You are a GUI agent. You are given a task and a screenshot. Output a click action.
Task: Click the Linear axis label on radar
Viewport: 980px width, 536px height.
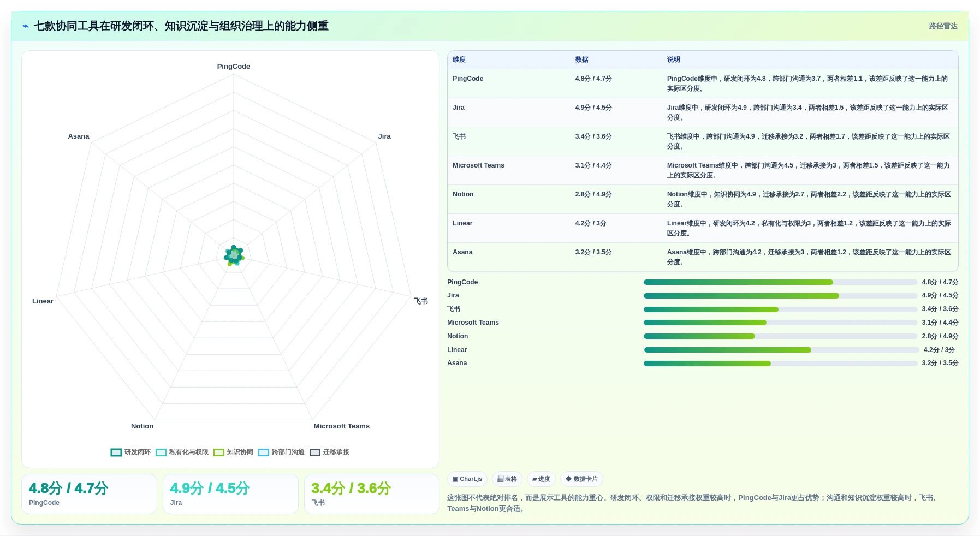tap(43, 301)
